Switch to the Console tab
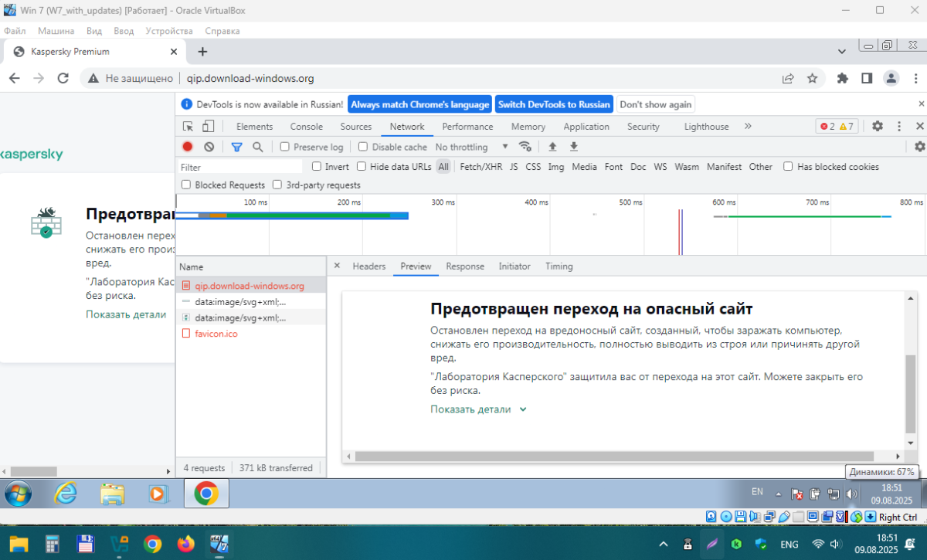Screen dimensions: 927x560 pos(307,127)
